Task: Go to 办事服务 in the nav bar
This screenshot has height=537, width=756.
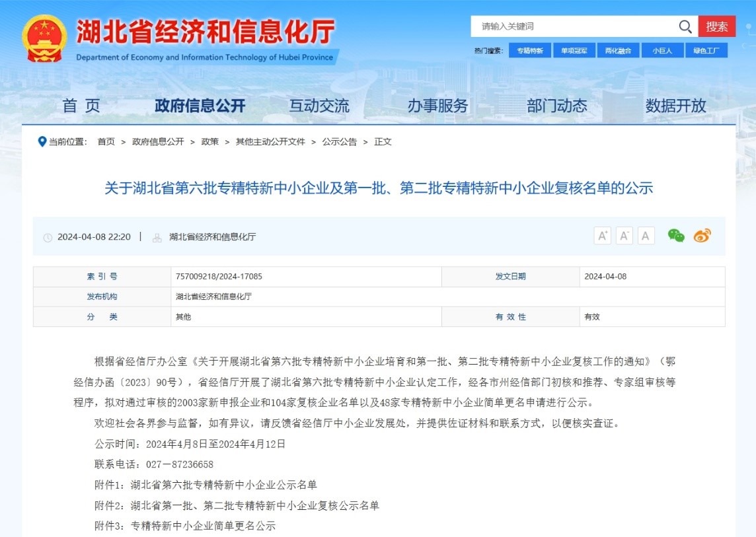Action: (437, 106)
